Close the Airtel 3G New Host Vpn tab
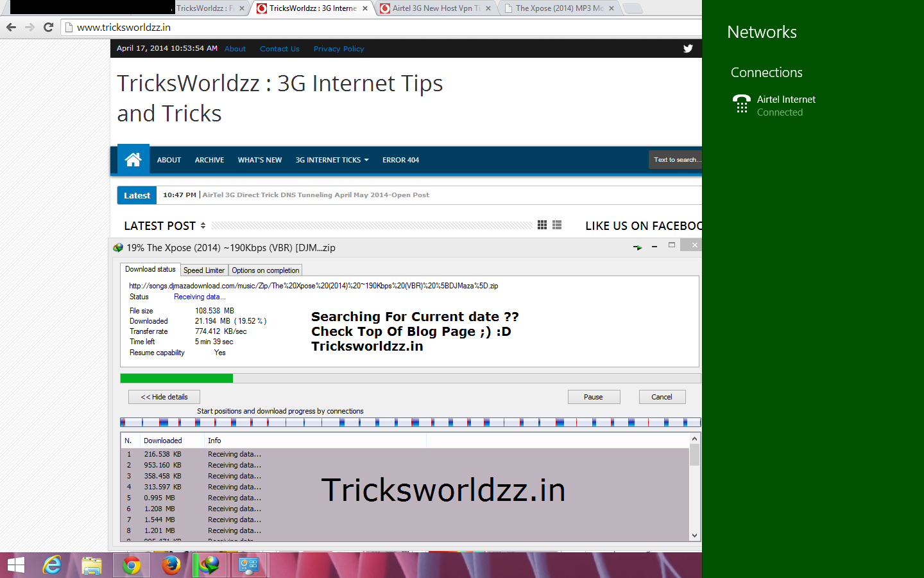 click(x=488, y=8)
